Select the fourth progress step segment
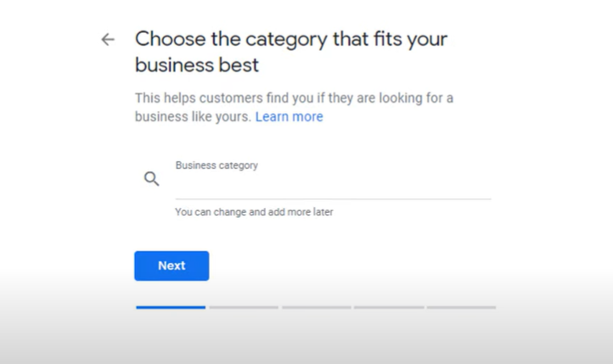 click(x=389, y=307)
